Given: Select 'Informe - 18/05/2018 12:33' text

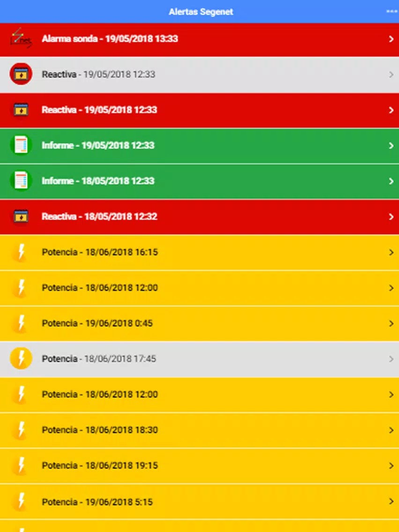Looking at the screenshot, I should [98, 181].
